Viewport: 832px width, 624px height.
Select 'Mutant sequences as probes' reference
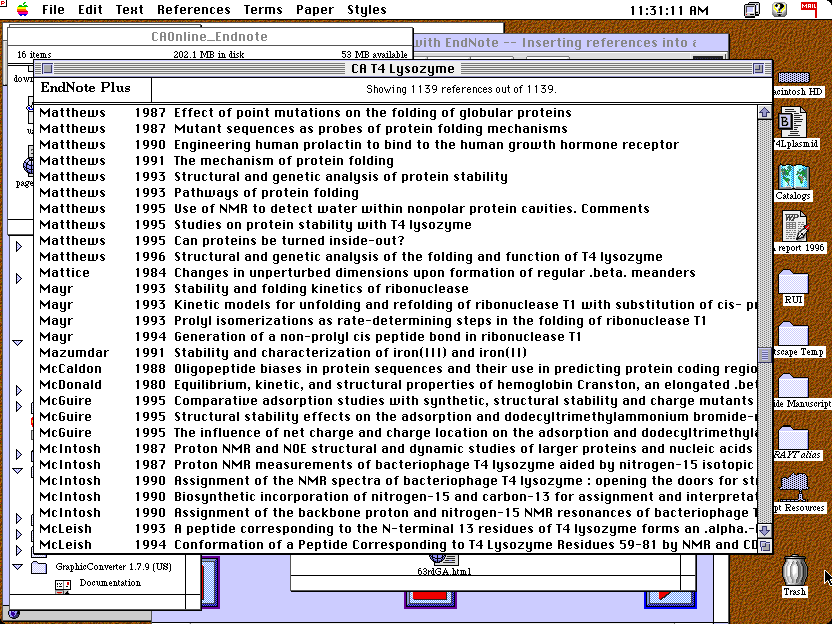(395, 128)
